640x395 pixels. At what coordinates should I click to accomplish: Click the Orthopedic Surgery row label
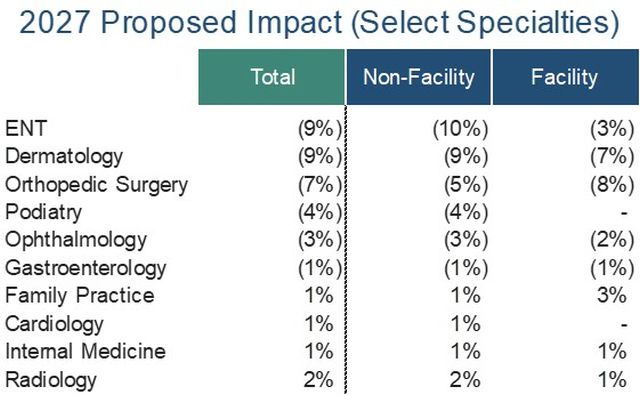[96, 185]
